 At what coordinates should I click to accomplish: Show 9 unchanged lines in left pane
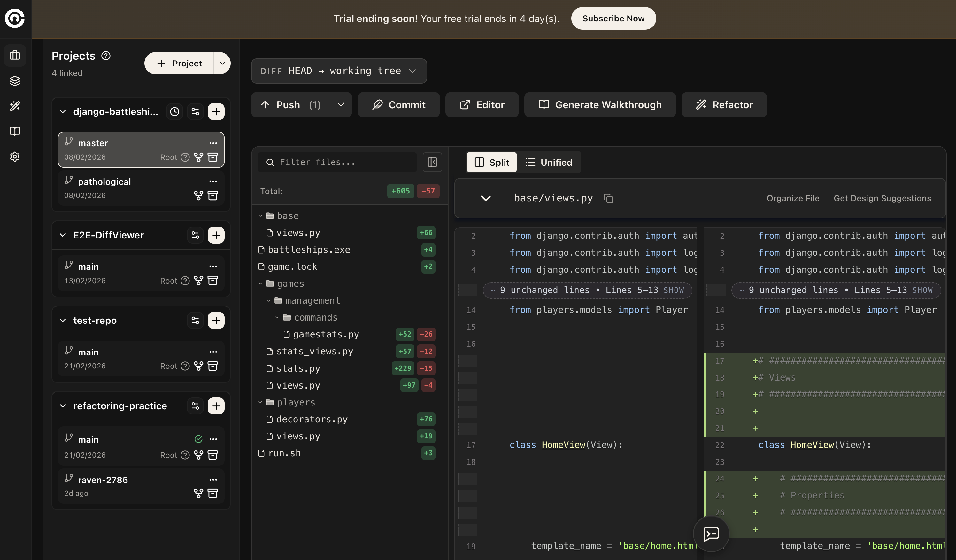pyautogui.click(x=673, y=291)
